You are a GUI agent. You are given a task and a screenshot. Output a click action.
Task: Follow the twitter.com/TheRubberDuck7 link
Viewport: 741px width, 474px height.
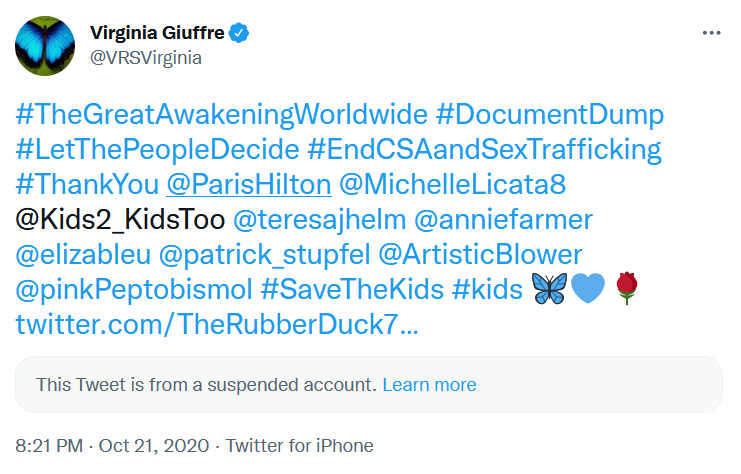pos(217,325)
